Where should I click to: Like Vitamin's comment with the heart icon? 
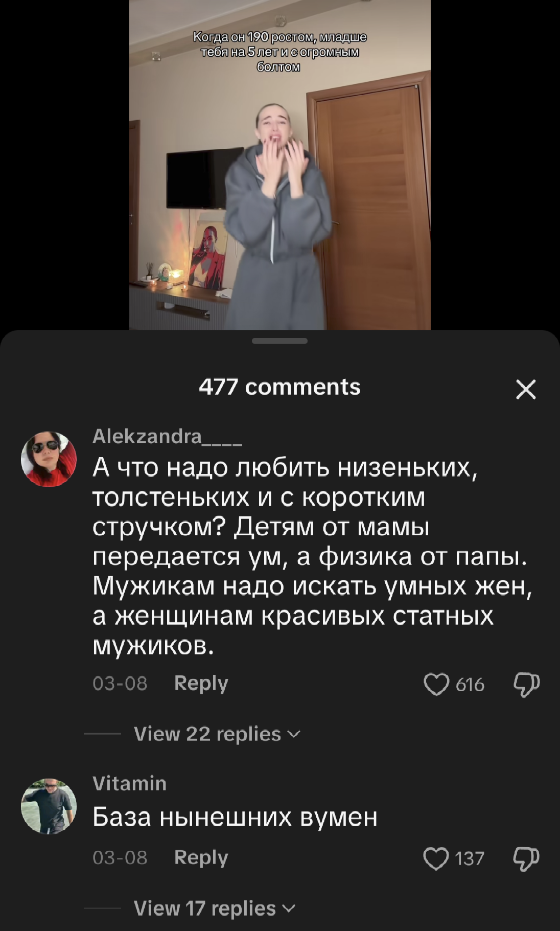[436, 858]
